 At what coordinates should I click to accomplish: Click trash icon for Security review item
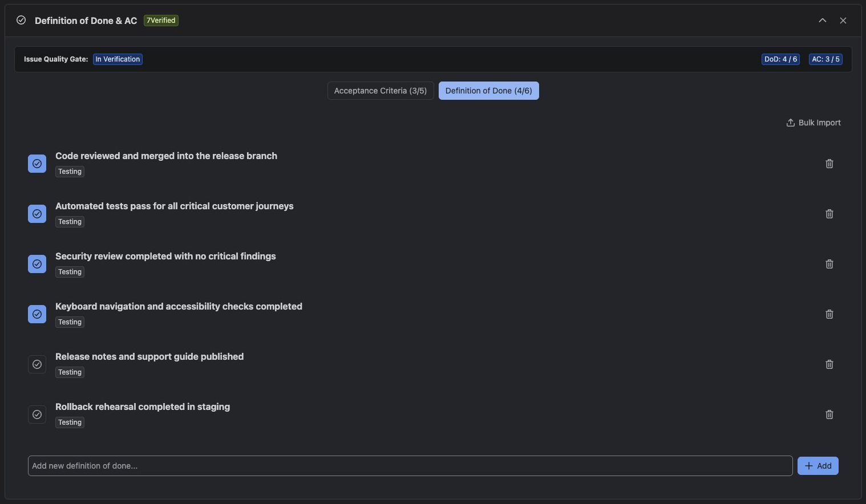tap(829, 264)
